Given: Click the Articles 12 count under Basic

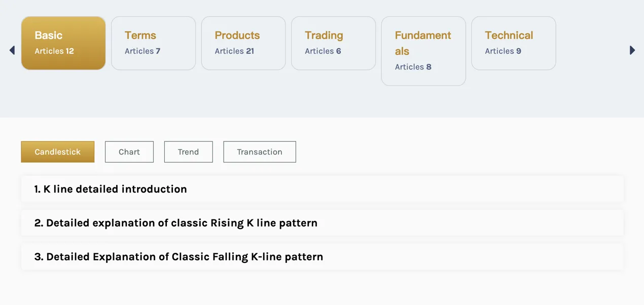Looking at the screenshot, I should click(x=54, y=51).
